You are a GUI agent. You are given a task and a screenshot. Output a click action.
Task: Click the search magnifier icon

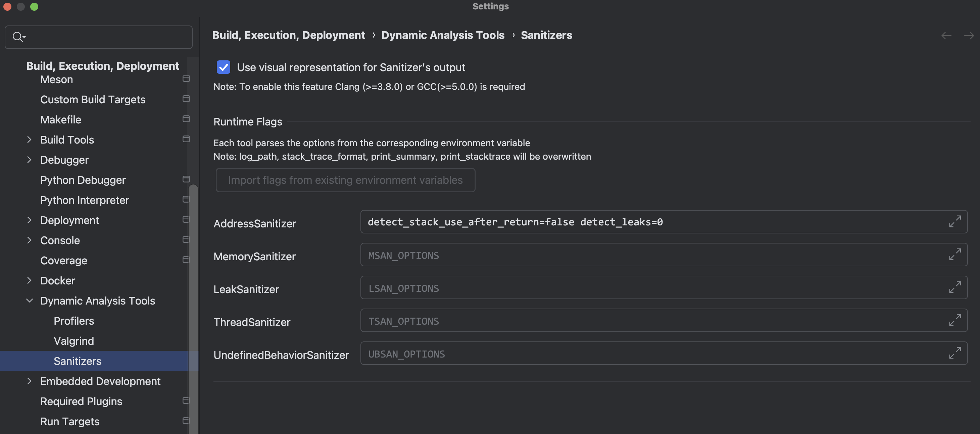coord(18,37)
